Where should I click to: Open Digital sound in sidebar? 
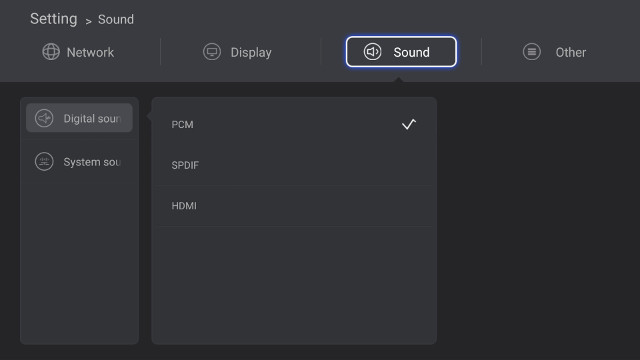pos(79,118)
